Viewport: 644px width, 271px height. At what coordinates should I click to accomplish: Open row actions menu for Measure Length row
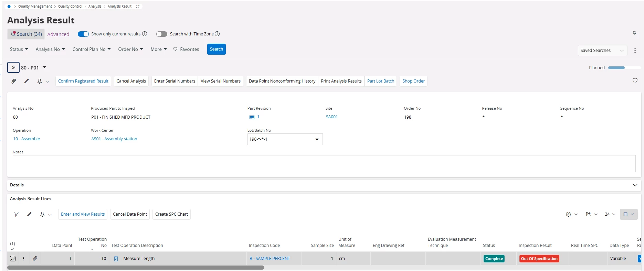23,259
